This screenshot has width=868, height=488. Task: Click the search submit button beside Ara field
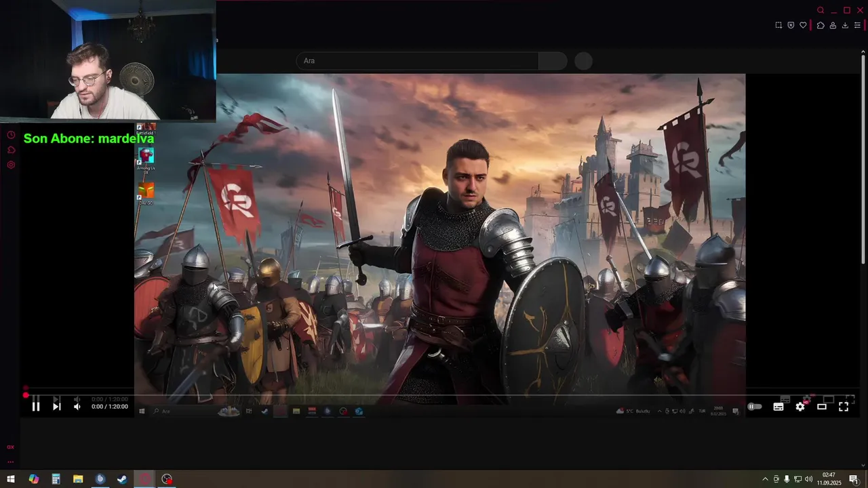coord(553,61)
